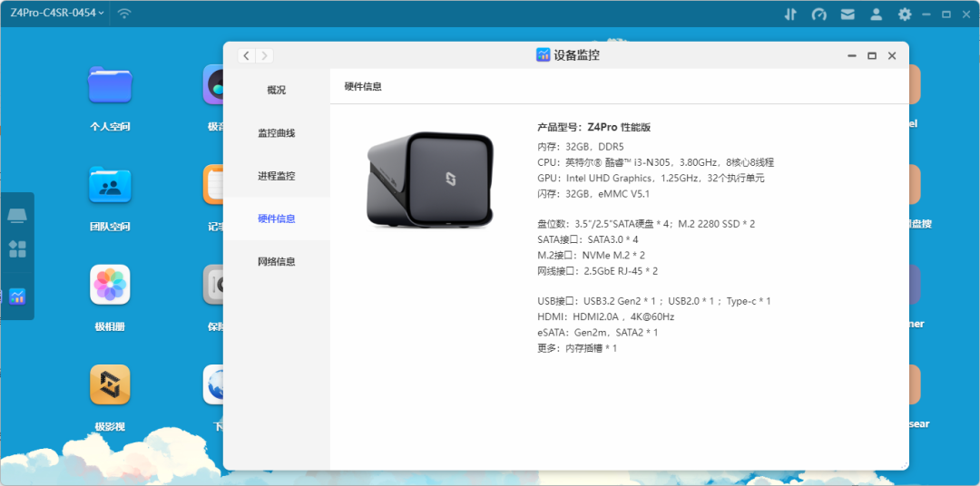Screen dimensions: 980x486
Task: Click the 盘位数 drive bays specification line
Action: 646,224
